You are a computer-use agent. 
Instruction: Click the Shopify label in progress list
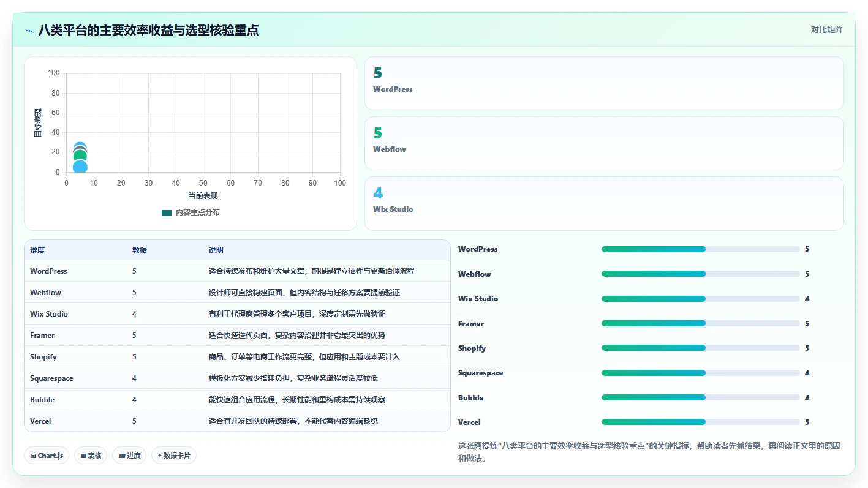(x=472, y=348)
